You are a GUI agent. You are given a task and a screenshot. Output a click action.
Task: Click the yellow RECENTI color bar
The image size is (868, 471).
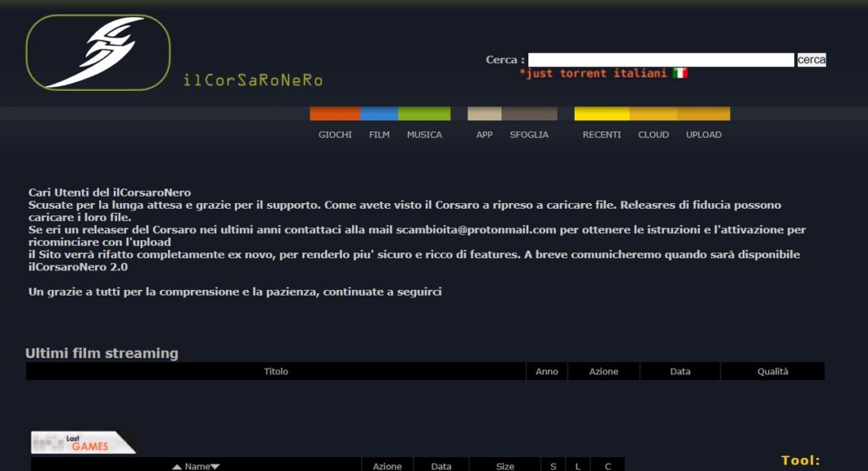601,114
